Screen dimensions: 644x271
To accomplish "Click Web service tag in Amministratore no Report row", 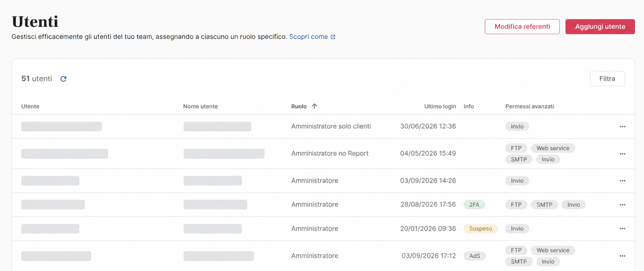I will (553, 148).
